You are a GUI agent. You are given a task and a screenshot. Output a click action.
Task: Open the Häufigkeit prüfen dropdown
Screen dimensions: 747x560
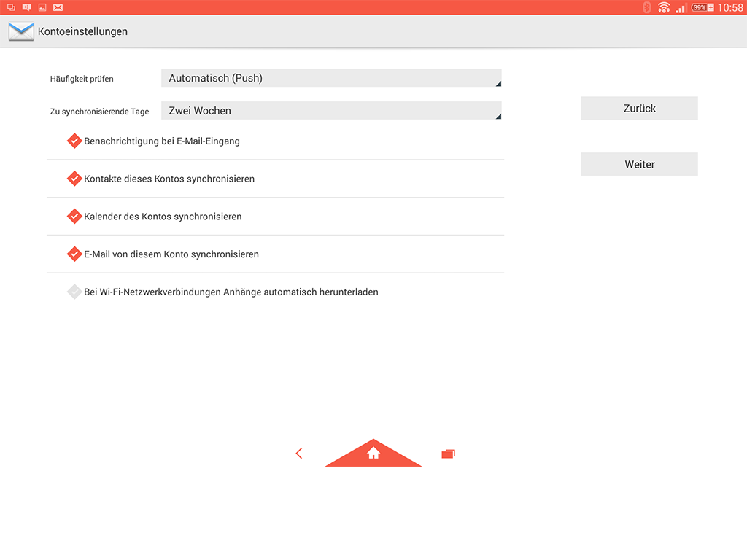click(331, 78)
